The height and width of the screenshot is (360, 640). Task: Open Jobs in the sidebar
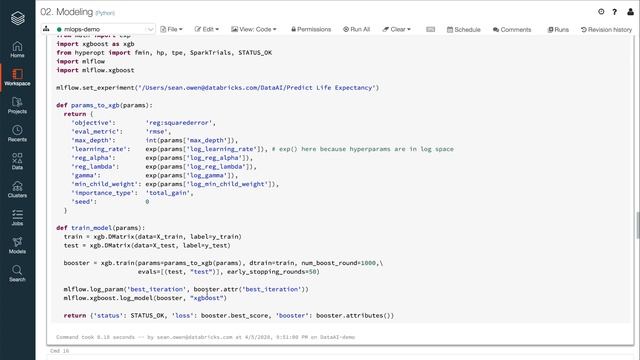(17, 218)
